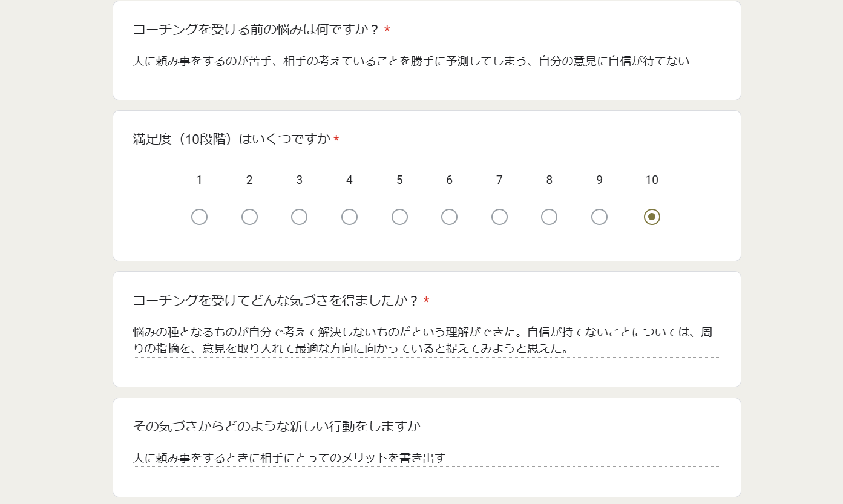
Task: Choose satisfaction rating 6
Action: coord(449,217)
